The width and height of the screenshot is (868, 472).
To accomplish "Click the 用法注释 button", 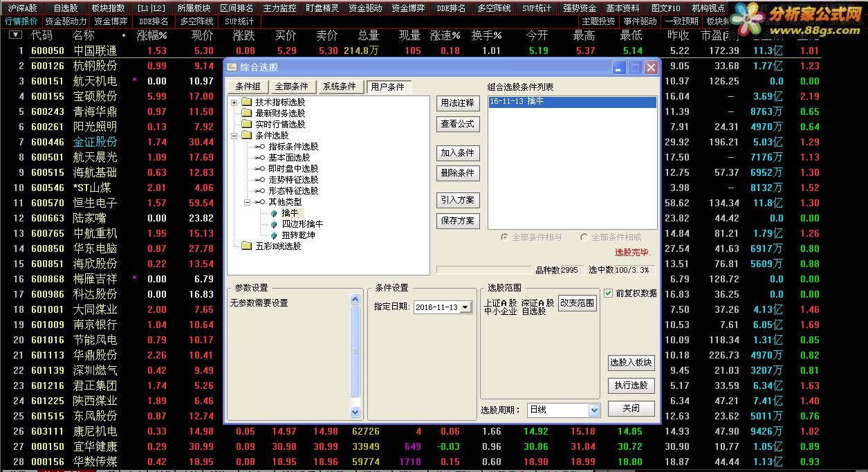I will pos(458,103).
